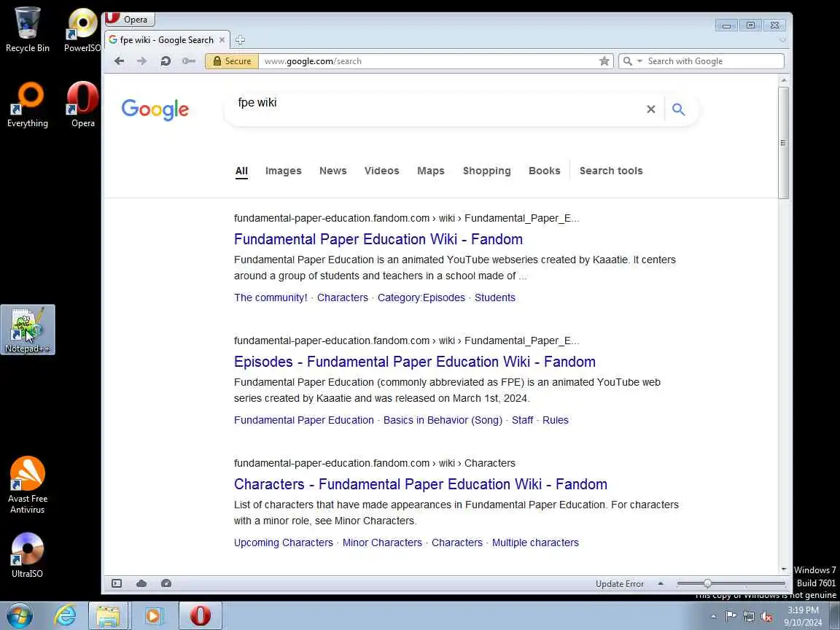Open Opera Link cloud icon in status bar
This screenshot has height=630, width=840.
[141, 583]
